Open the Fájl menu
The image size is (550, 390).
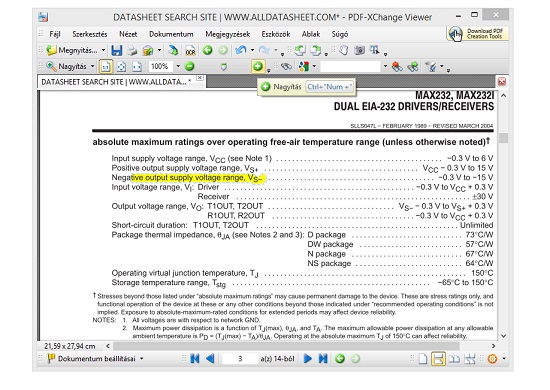tap(55, 34)
